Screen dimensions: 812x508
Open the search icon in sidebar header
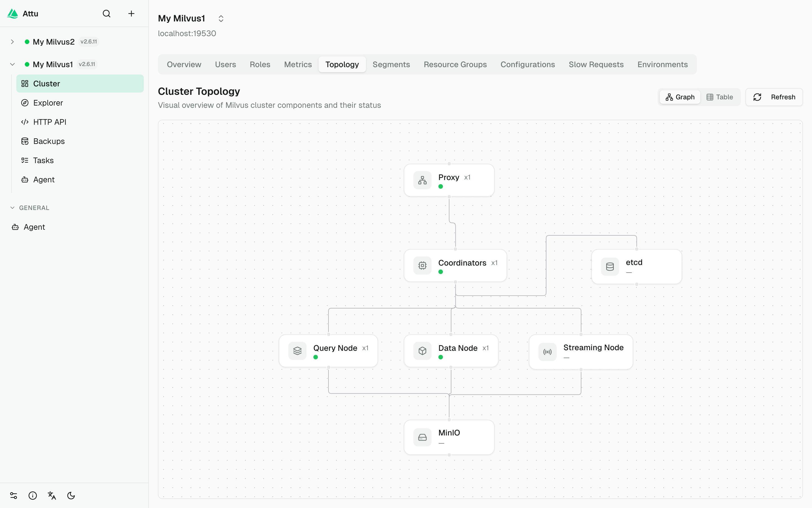[106, 14]
